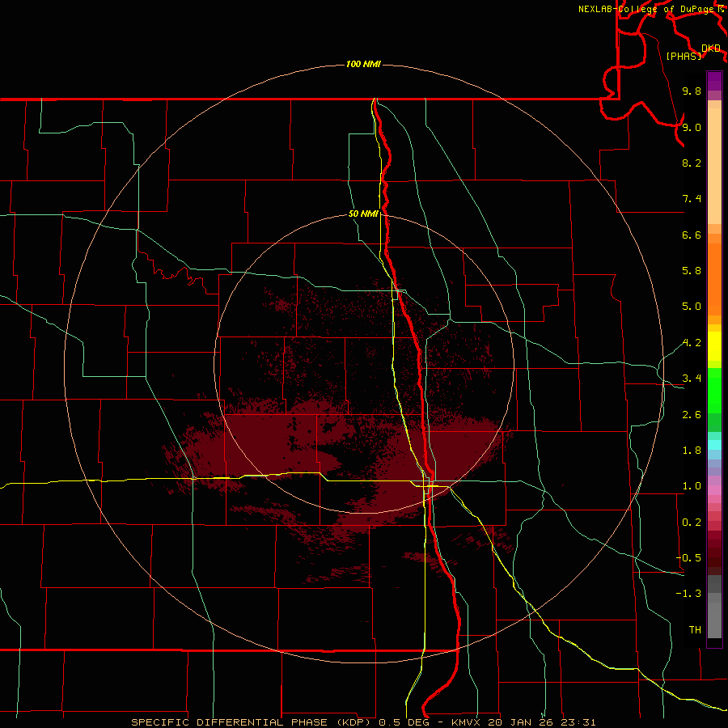
Task: Click the 7.4 value on color scale
Action: pos(692,199)
